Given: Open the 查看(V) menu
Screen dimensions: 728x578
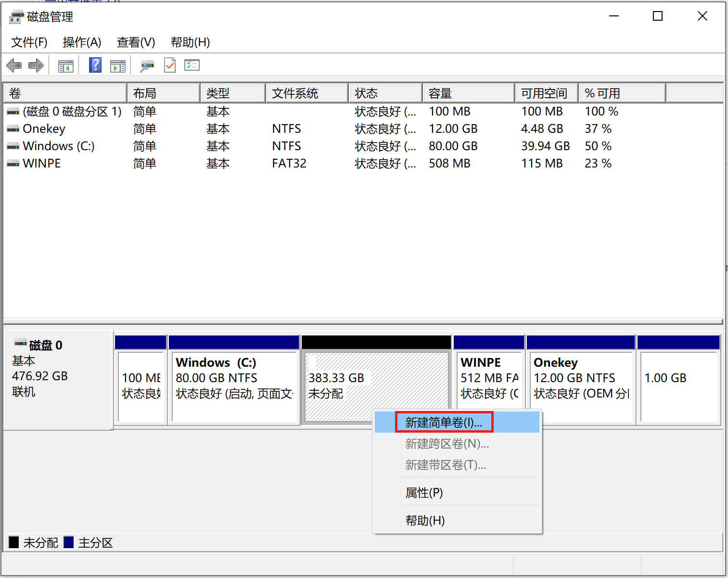Looking at the screenshot, I should pyautogui.click(x=136, y=42).
